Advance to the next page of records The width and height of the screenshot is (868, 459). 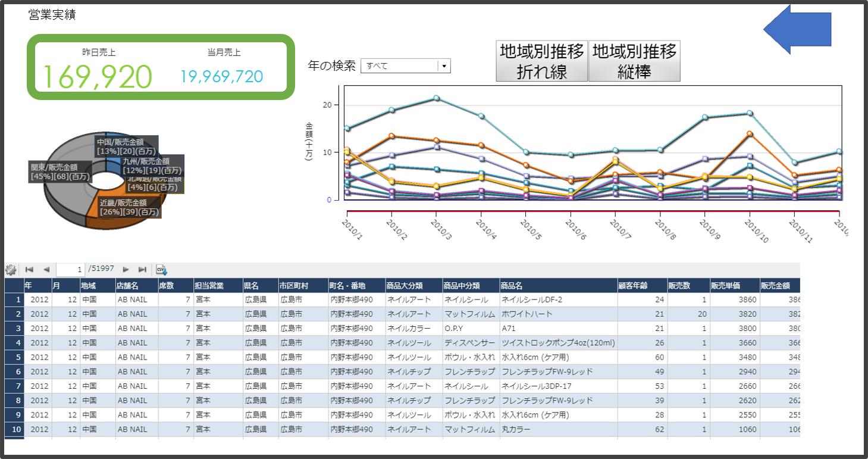pyautogui.click(x=126, y=270)
